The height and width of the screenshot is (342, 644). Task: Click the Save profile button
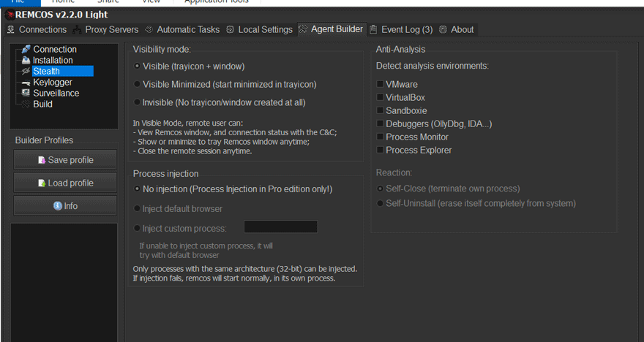(65, 160)
